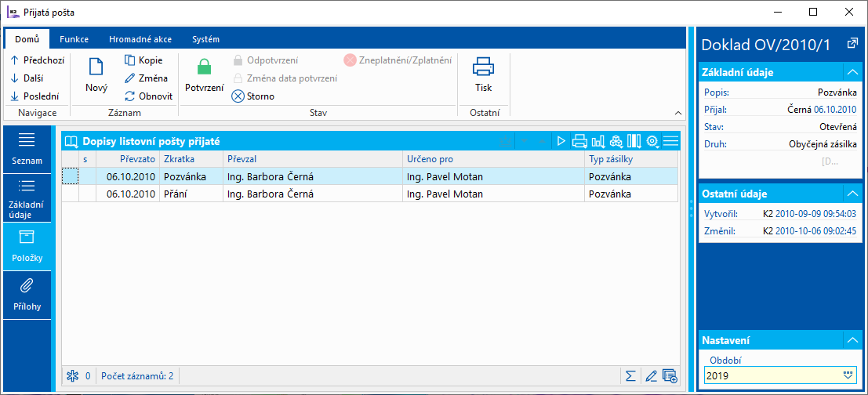Click the Odpotvrzení button
This screenshot has height=395, width=868.
[265, 60]
